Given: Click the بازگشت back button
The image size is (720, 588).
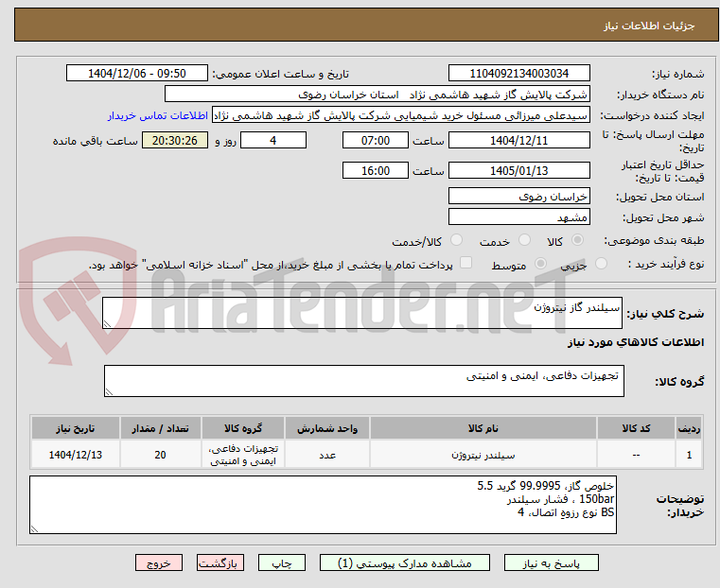Looking at the screenshot, I should point(220,562).
